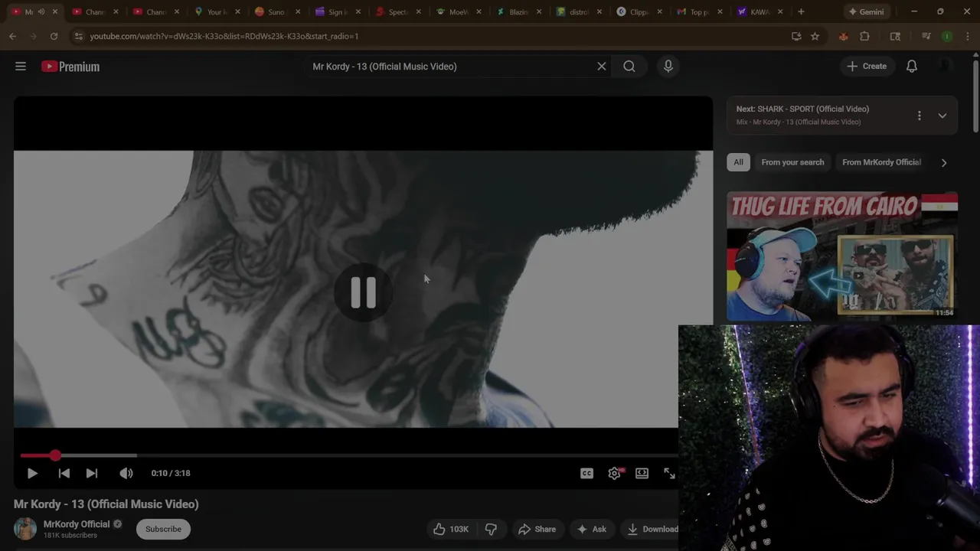The height and width of the screenshot is (551, 980).
Task: Mute the video with the speaker icon
Action: 126,473
